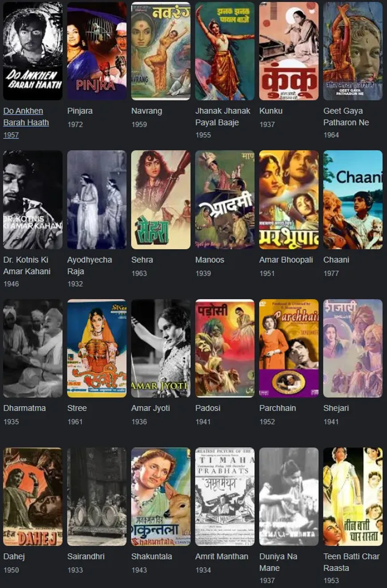
Task: Open the Stree 1961 poster
Action: pyautogui.click(x=97, y=348)
